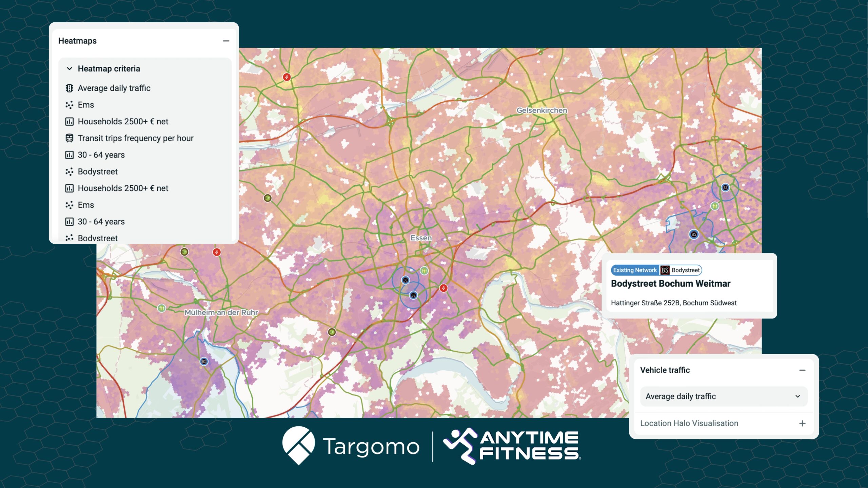Click the red lightning marker below the Heatmaps panel
868x488 pixels.
[217, 252]
